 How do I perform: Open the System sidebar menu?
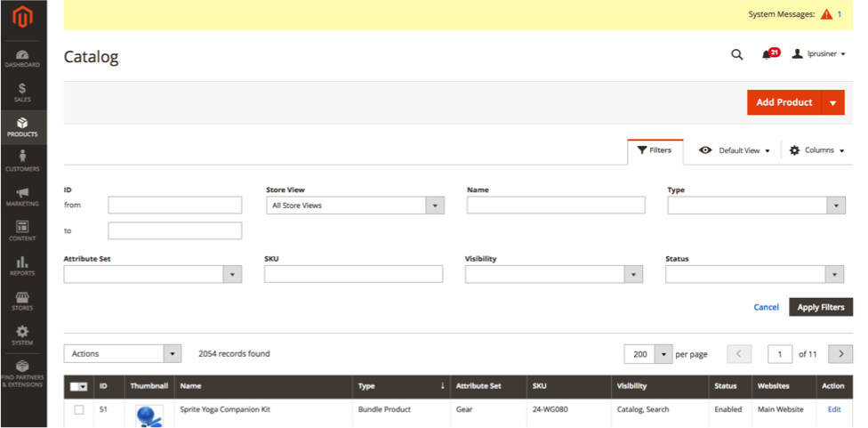tap(23, 335)
